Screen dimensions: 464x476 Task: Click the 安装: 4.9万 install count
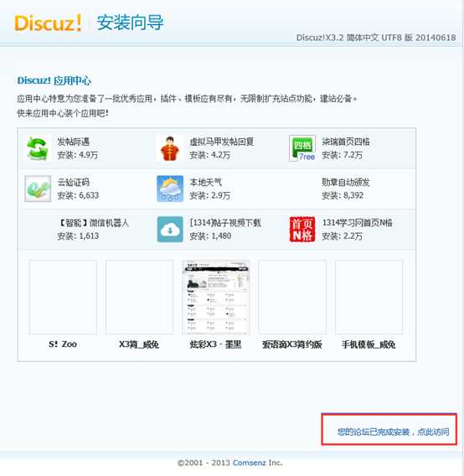(78, 155)
